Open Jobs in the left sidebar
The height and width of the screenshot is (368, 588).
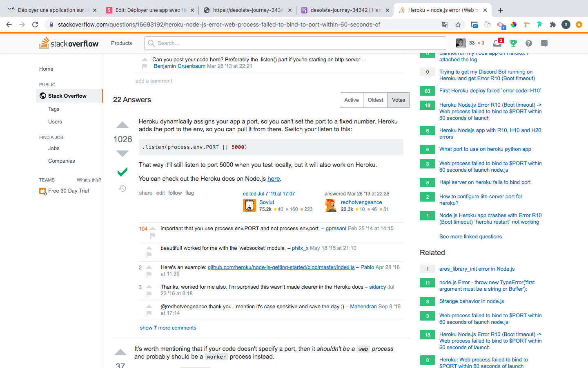pos(53,148)
